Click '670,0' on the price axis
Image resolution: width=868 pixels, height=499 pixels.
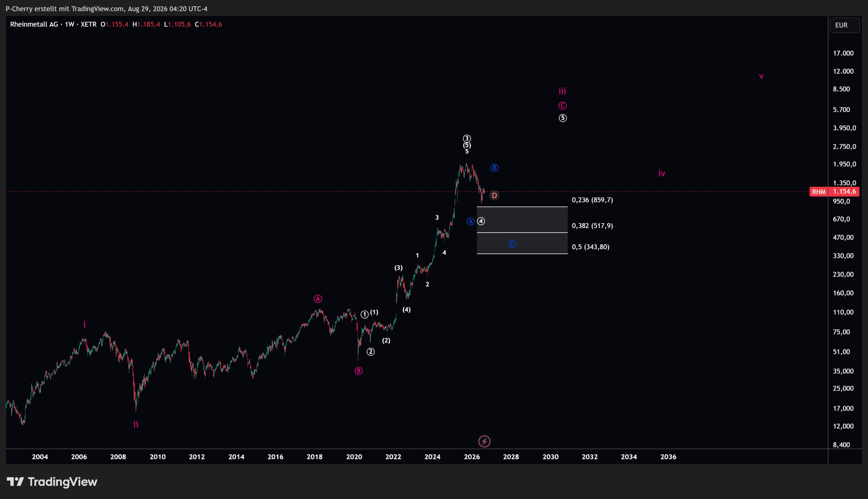click(x=841, y=219)
